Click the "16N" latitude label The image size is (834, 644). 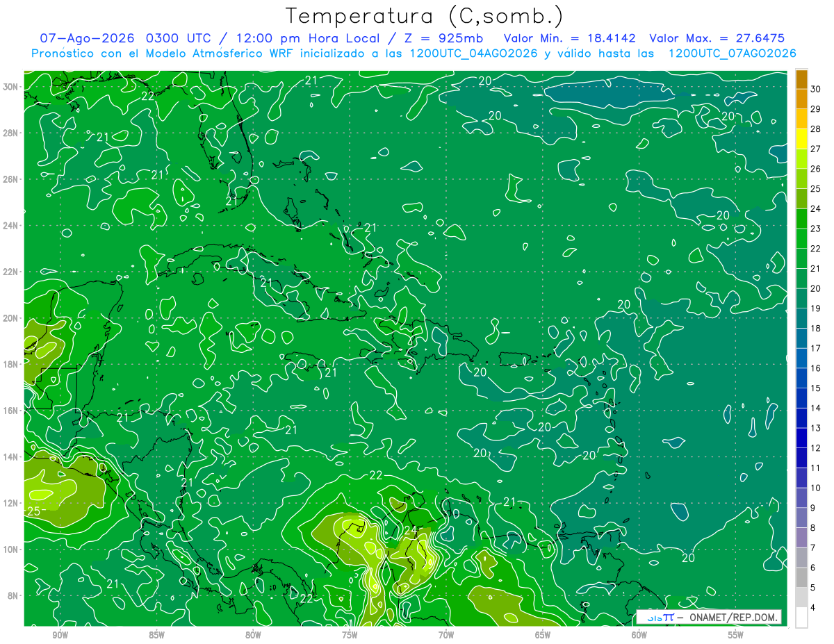pyautogui.click(x=11, y=411)
